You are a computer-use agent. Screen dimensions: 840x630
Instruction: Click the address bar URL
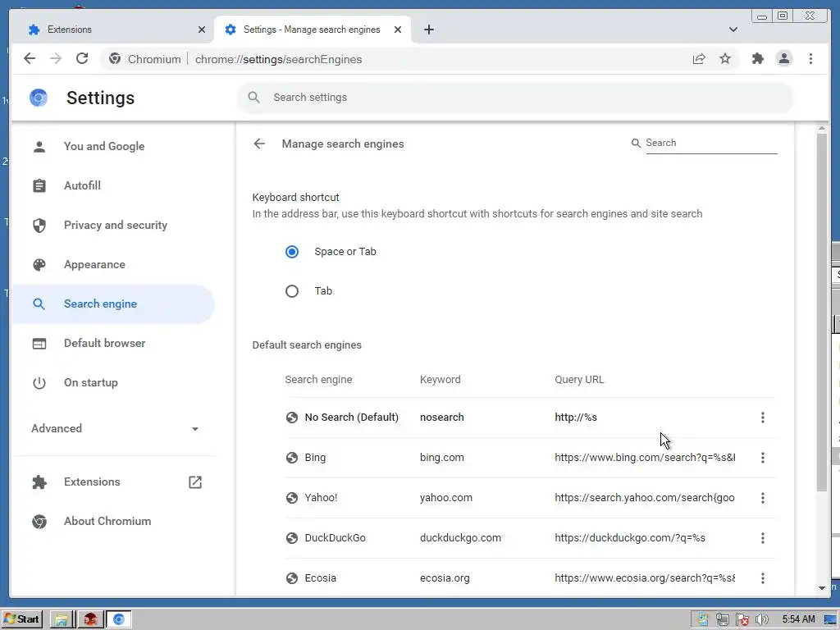[279, 59]
